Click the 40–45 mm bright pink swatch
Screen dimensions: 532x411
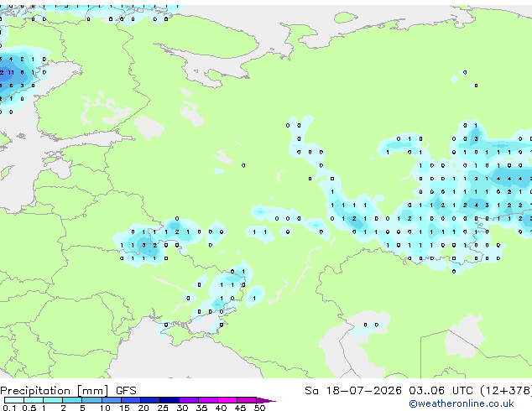[227, 400]
